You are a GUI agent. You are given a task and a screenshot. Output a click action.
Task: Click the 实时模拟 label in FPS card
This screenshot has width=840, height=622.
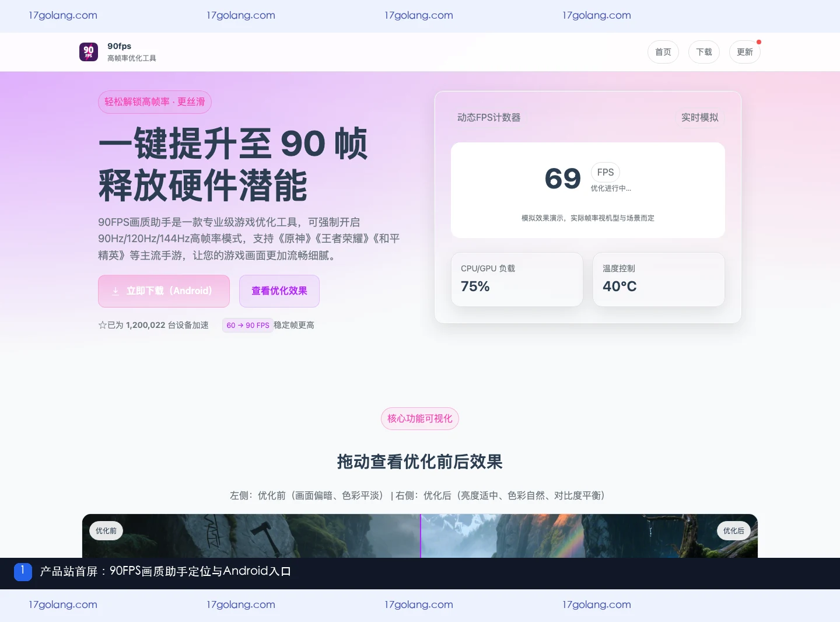pos(700,117)
